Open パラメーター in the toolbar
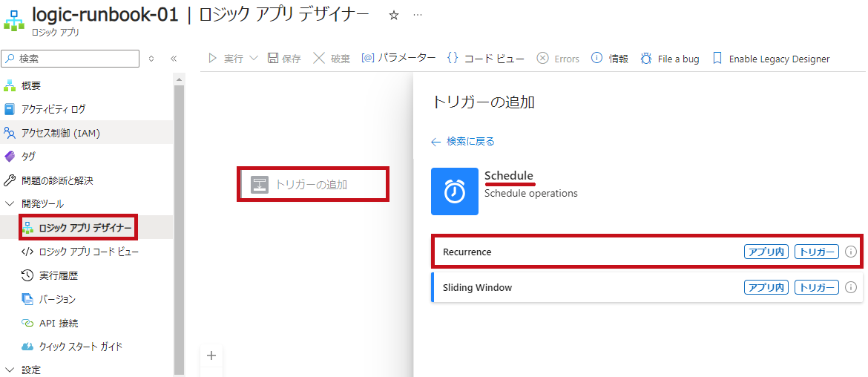 pos(398,58)
